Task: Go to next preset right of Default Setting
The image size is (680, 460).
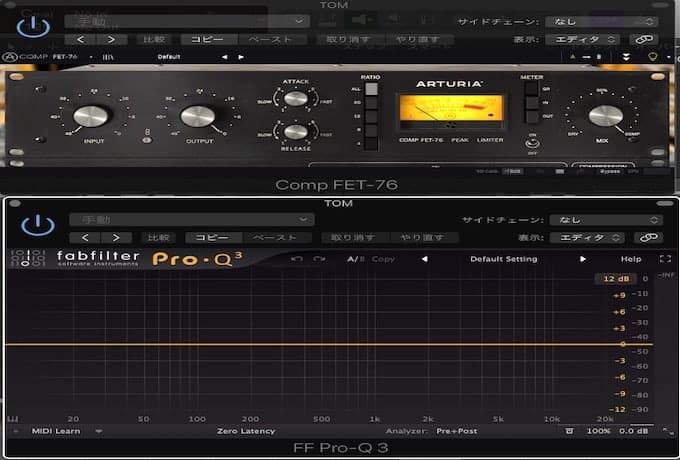Action: [583, 259]
